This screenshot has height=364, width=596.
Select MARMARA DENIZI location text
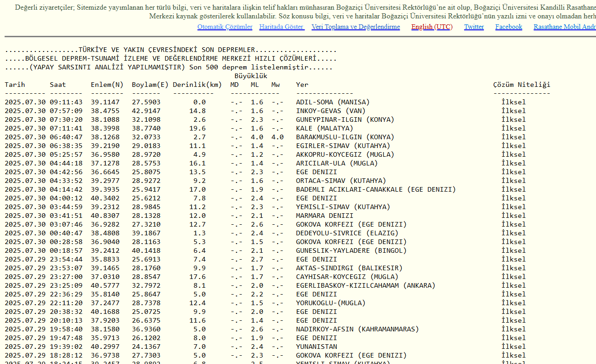(324, 216)
